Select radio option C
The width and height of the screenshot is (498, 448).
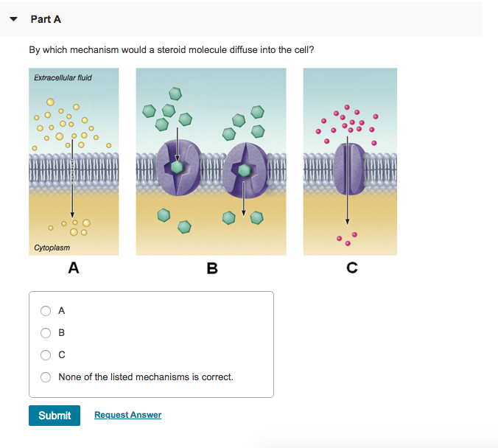[46, 355]
